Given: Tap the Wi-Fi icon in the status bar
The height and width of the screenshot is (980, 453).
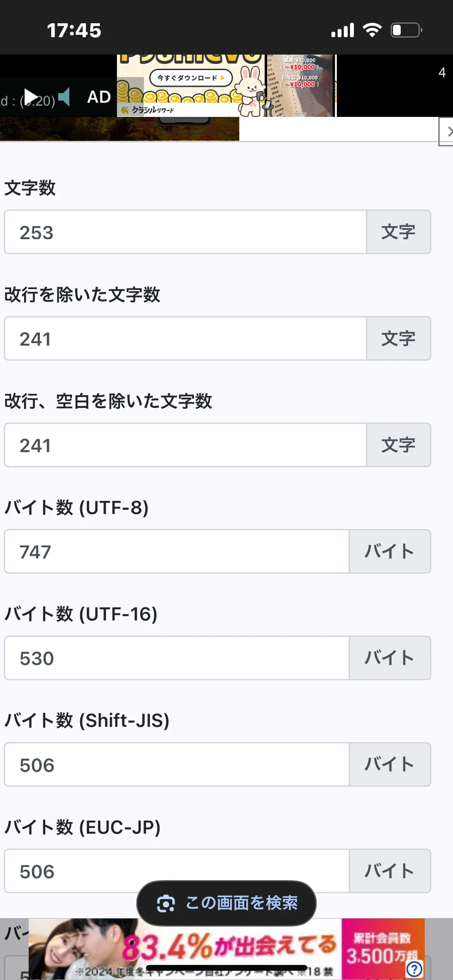Looking at the screenshot, I should 372,30.
